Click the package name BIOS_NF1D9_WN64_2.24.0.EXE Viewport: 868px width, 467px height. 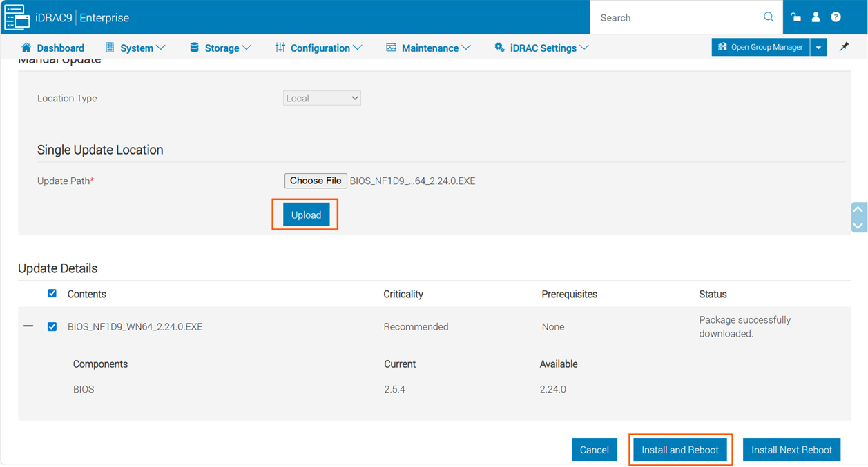coord(135,327)
